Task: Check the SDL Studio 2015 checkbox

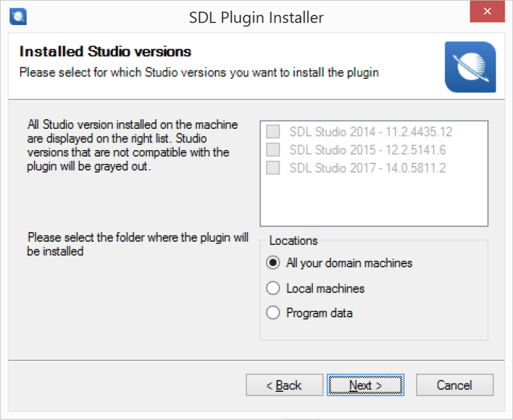Action: (273, 149)
